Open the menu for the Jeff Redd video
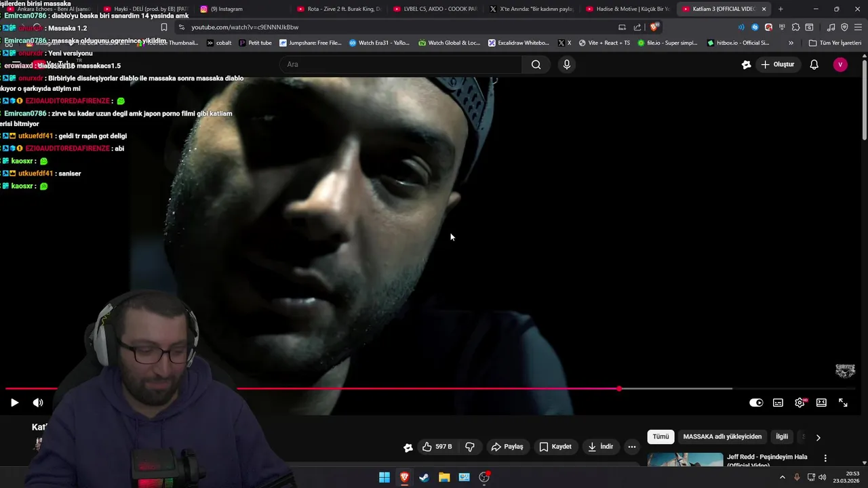Viewport: 868px width, 488px height. click(825, 458)
